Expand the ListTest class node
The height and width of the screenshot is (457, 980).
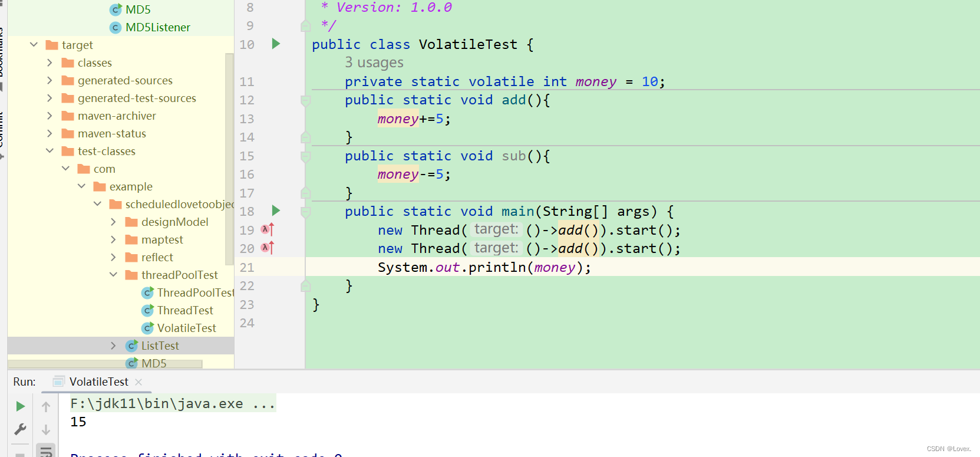click(x=113, y=346)
